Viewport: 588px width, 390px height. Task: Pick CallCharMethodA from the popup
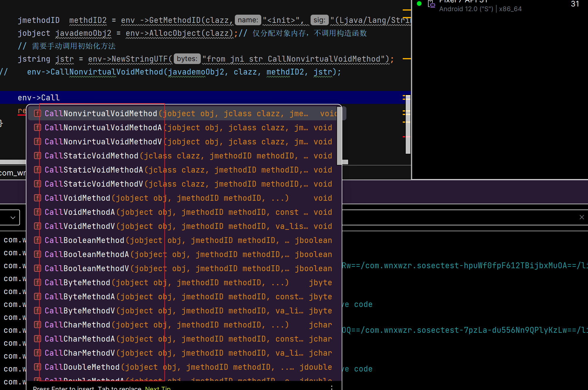pyautogui.click(x=184, y=339)
